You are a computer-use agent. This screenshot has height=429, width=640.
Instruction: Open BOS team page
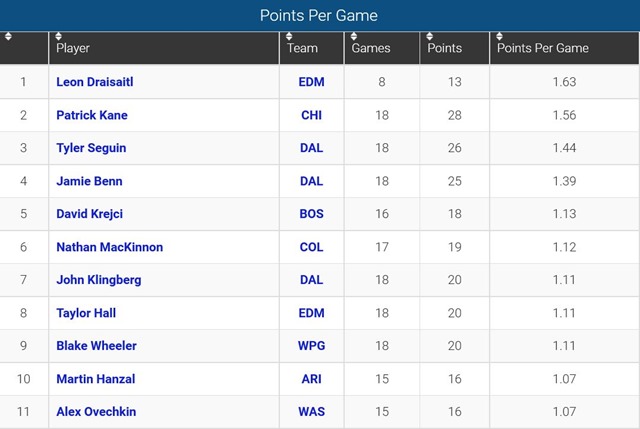[x=311, y=214]
